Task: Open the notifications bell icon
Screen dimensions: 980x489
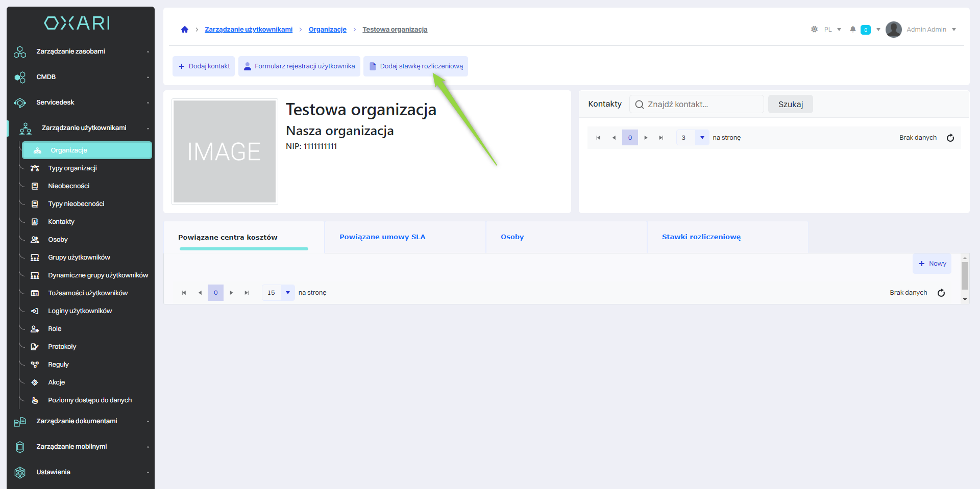Action: click(x=852, y=30)
